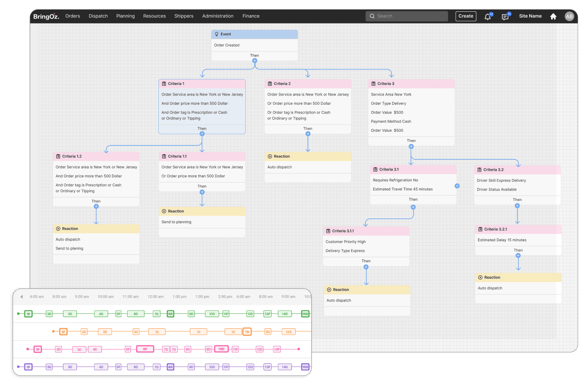Select the orange 7D highlighted timeline marker
This screenshot has height=386, width=588.
[x=247, y=332]
